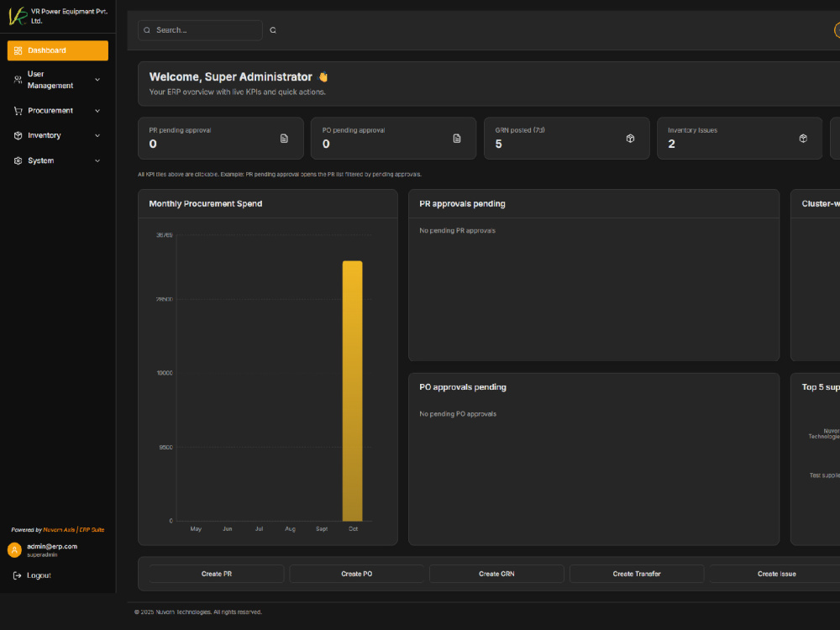This screenshot has height=630, width=840.
Task: Click the Welcome, Super Administrator heading
Action: coord(230,76)
